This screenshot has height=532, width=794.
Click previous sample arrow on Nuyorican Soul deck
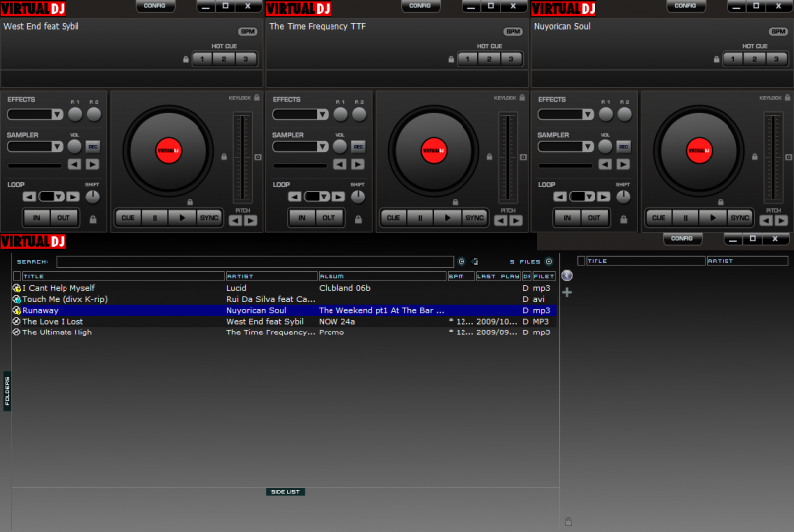605,164
